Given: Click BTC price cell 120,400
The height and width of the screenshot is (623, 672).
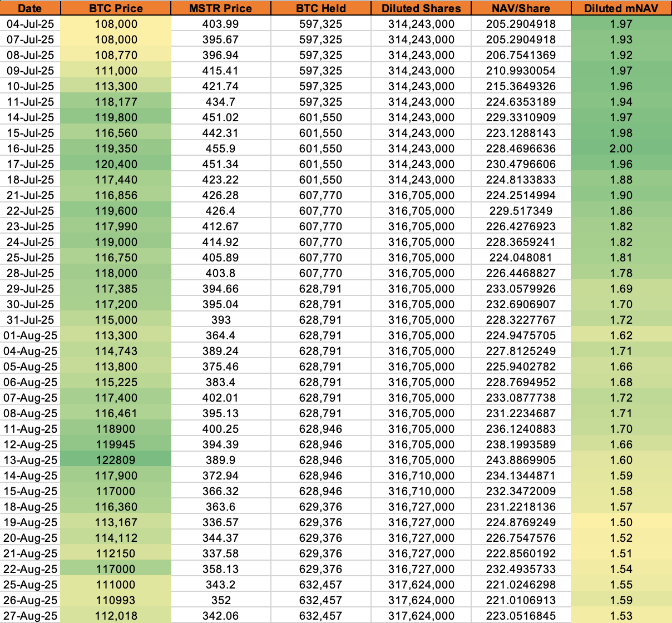Looking at the screenshot, I should click(x=116, y=164).
